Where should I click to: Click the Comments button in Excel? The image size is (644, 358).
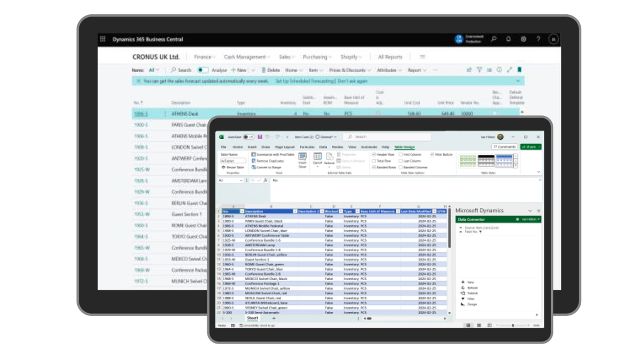[504, 147]
